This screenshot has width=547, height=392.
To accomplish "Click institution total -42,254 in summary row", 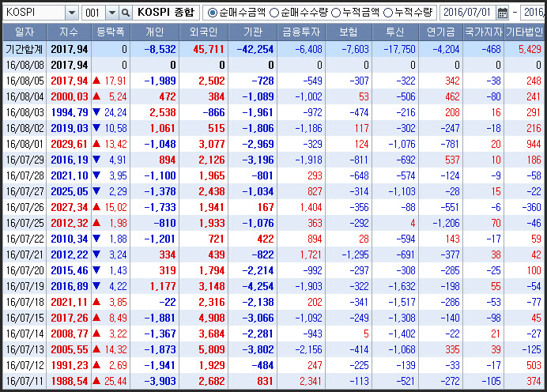I will (x=255, y=49).
